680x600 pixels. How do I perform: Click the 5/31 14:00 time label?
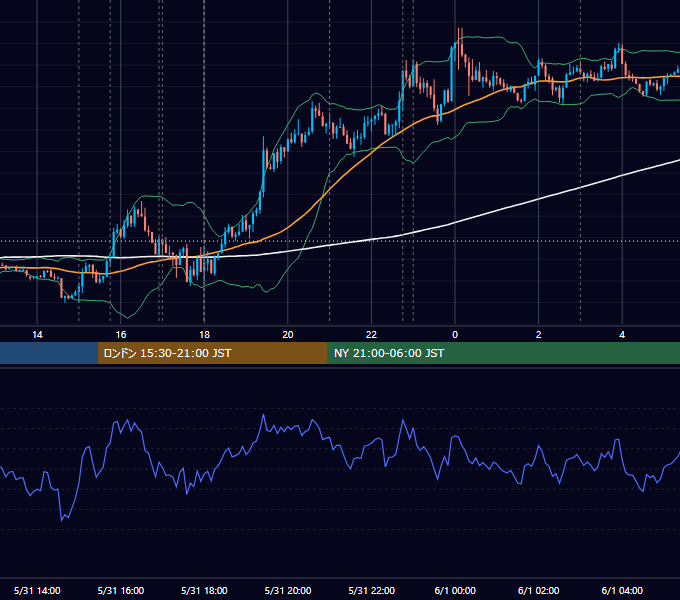(x=37, y=590)
